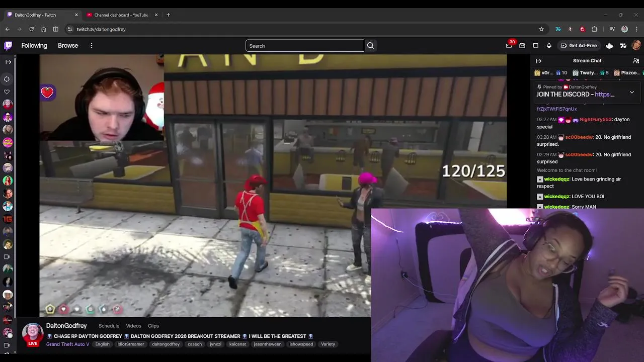The width and height of the screenshot is (644, 362).
Task: Open the Schedule tab
Action: [109, 326]
